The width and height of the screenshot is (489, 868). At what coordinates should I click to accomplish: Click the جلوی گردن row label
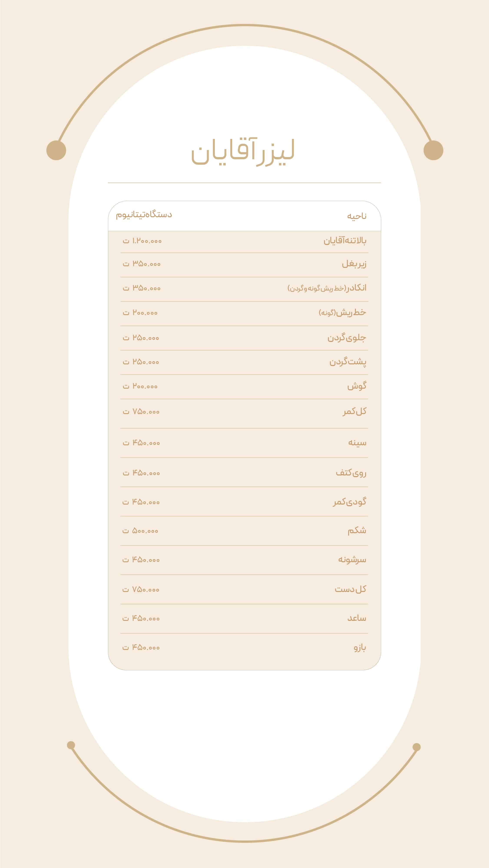point(346,338)
